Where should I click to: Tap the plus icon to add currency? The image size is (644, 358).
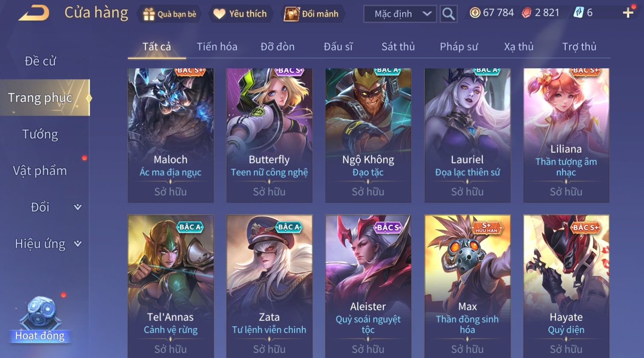(628, 13)
